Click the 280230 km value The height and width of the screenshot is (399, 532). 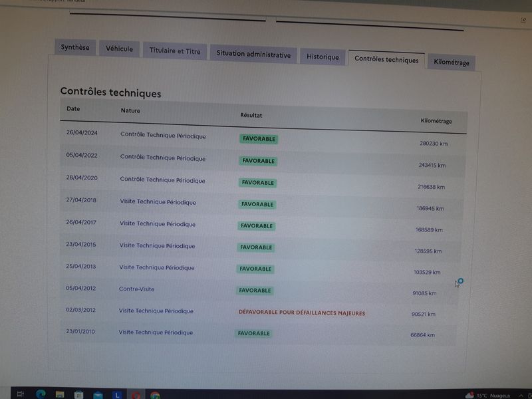click(434, 144)
